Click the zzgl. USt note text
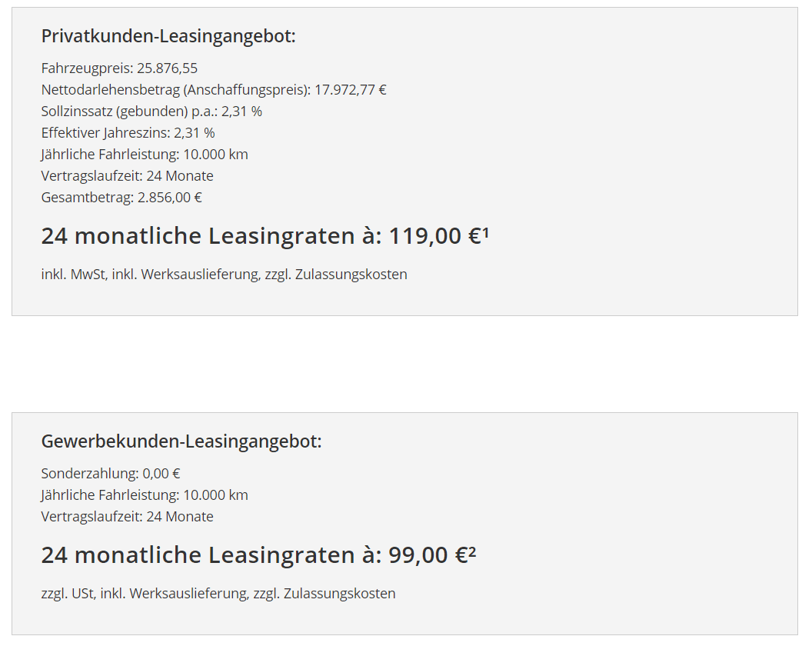The width and height of the screenshot is (812, 646). tap(218, 594)
